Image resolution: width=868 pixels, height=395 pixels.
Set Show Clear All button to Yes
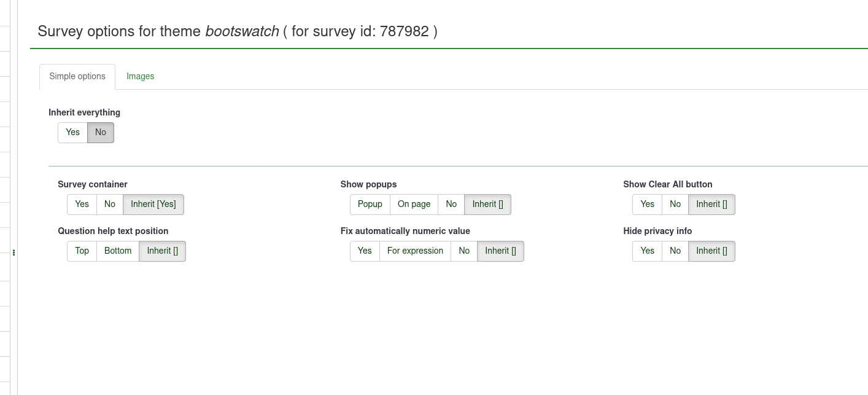click(x=647, y=204)
